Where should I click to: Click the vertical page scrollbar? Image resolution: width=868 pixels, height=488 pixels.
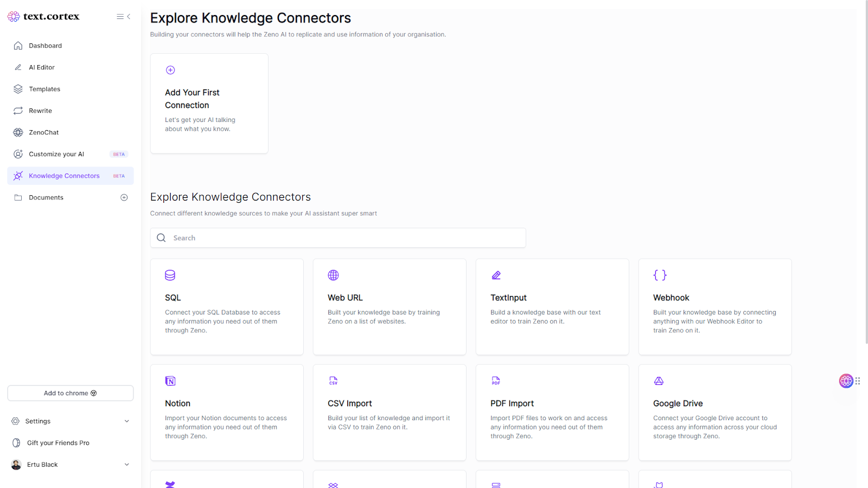(866, 172)
